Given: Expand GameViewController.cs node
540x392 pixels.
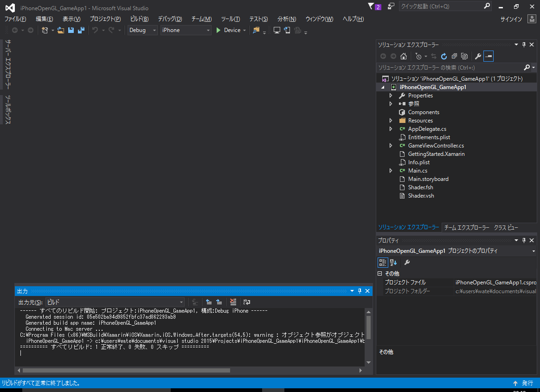Looking at the screenshot, I should pos(391,146).
